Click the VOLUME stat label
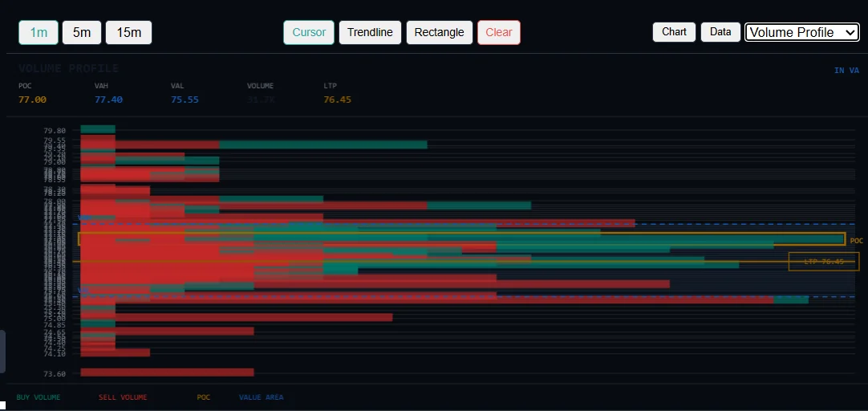 pyautogui.click(x=260, y=86)
